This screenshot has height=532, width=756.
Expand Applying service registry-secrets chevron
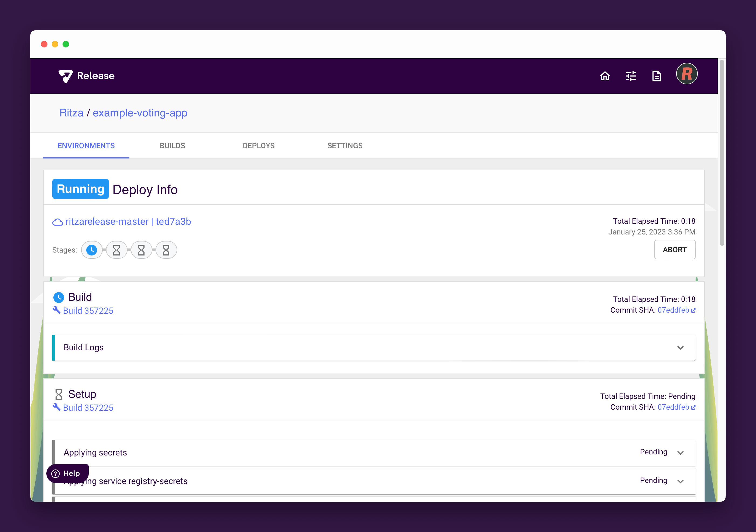click(680, 481)
